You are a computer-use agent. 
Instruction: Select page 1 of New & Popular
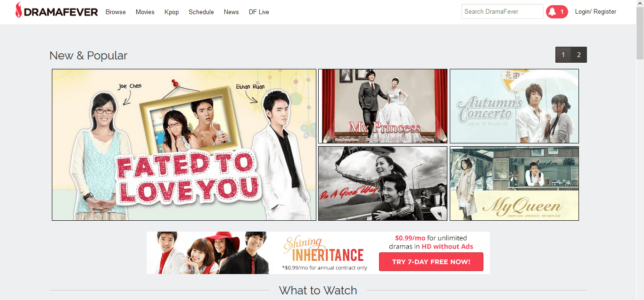coord(563,54)
